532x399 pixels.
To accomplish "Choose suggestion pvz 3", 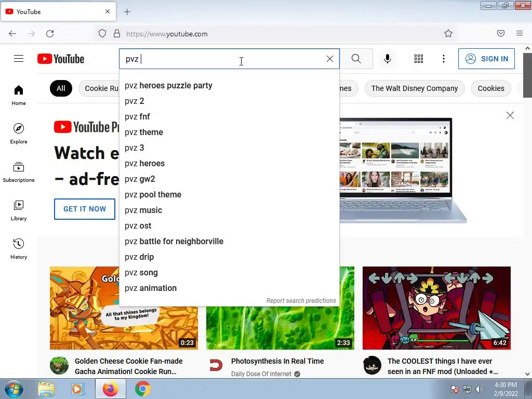I will pyautogui.click(x=229, y=148).
